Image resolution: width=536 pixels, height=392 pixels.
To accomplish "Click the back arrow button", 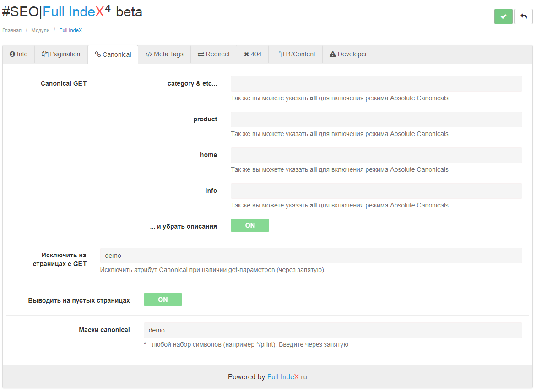I will (524, 16).
